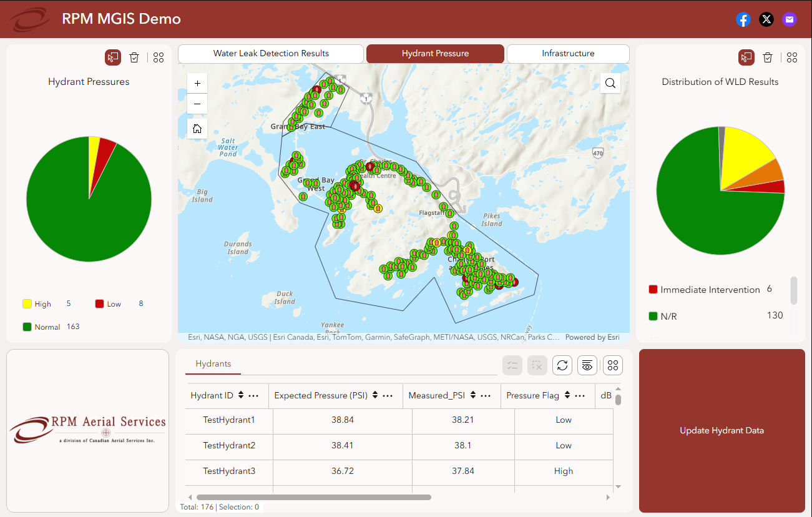Zoom out on the map
Screen dimensions: 812x517
coord(197,104)
